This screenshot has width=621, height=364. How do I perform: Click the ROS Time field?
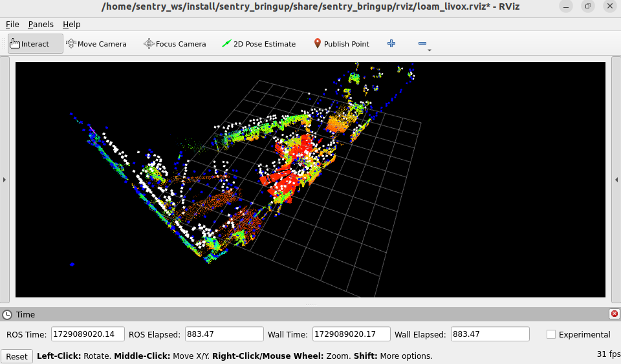[x=87, y=334]
